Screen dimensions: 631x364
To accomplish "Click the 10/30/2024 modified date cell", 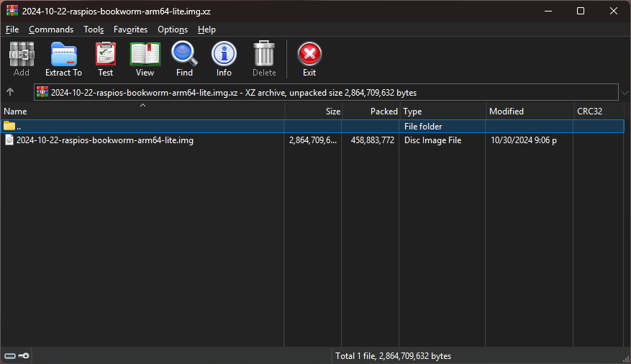I will pos(524,140).
